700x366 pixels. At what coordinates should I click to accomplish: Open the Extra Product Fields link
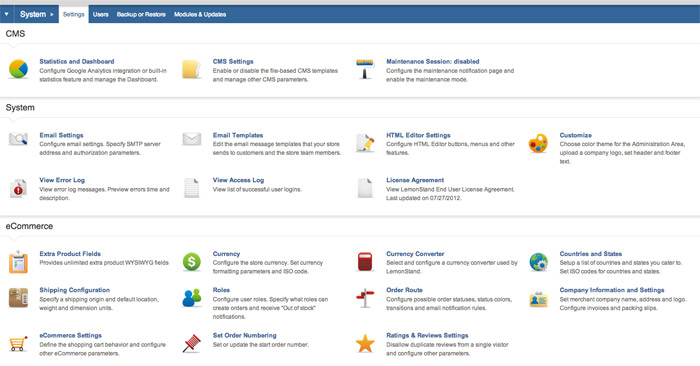[x=70, y=254]
